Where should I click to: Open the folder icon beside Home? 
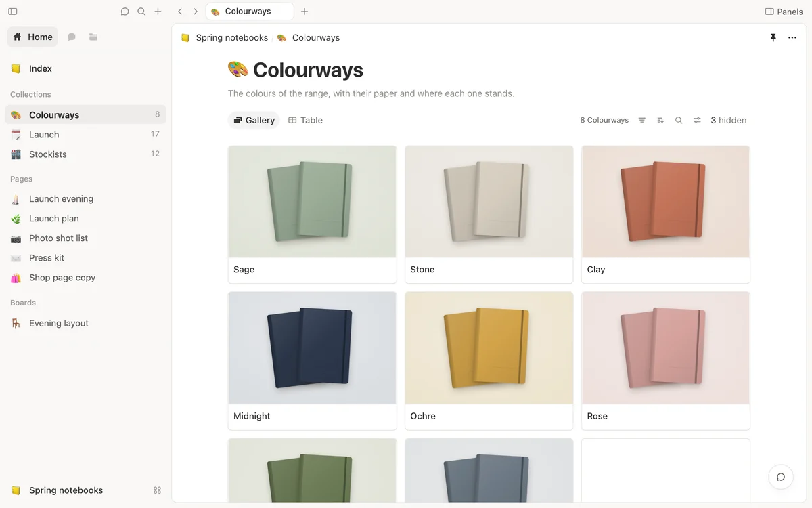[93, 37]
